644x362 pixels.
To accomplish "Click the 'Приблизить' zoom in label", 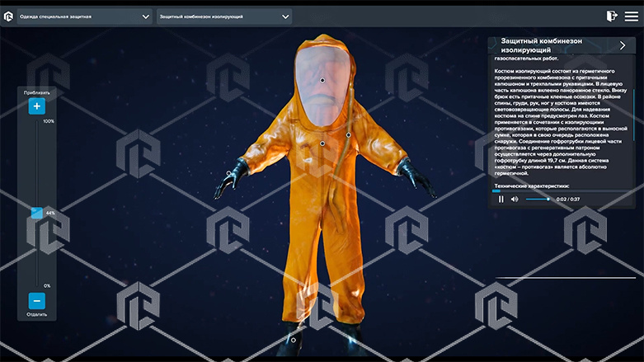I will point(37,92).
